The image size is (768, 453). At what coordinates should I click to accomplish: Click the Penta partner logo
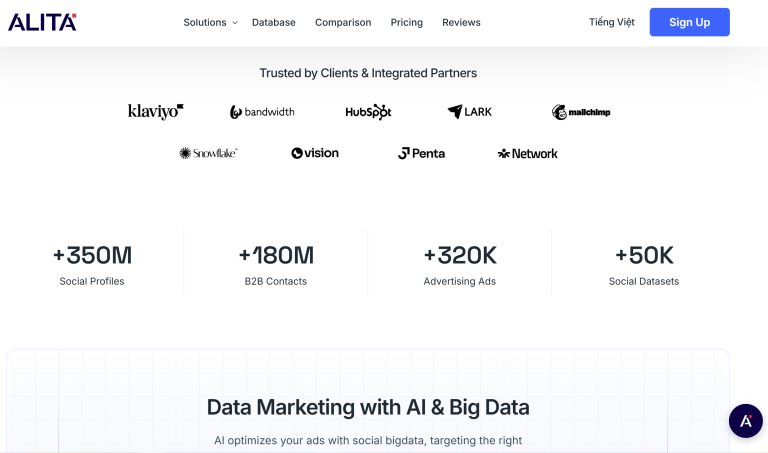click(421, 153)
